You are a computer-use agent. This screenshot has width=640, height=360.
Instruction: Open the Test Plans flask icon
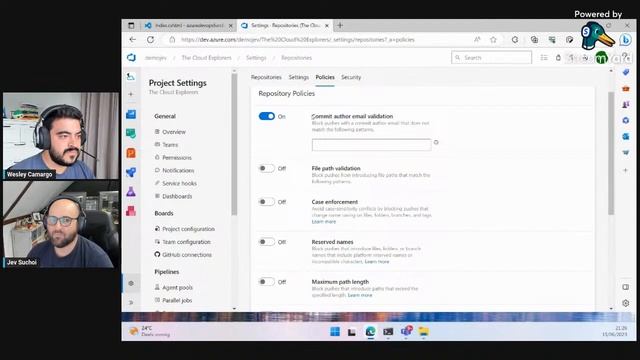(x=131, y=191)
